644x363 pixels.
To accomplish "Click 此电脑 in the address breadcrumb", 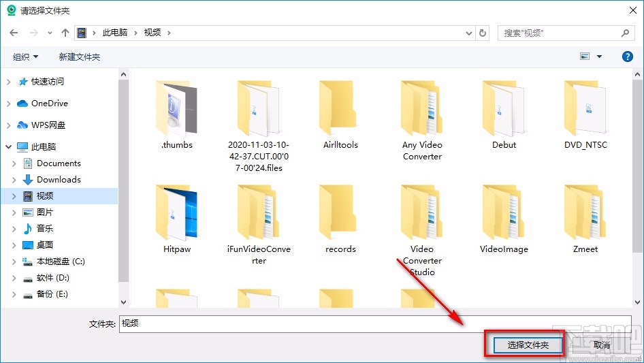I will click(x=115, y=33).
